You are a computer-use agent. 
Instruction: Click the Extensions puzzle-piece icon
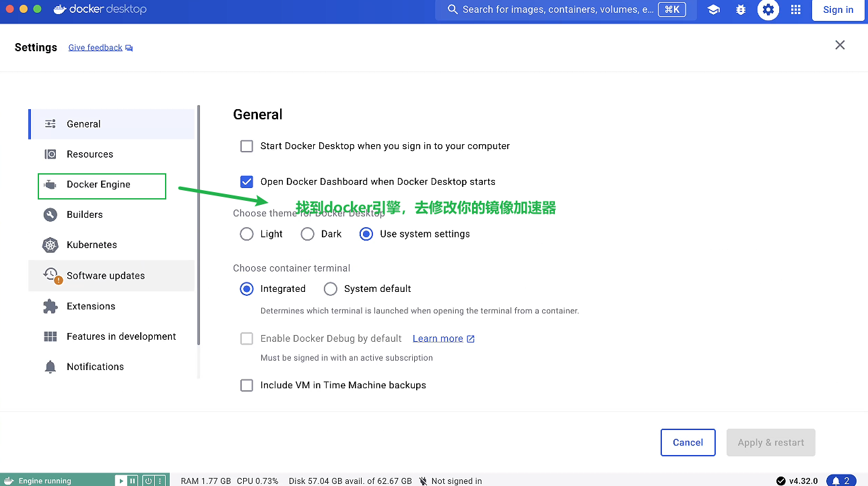click(51, 306)
